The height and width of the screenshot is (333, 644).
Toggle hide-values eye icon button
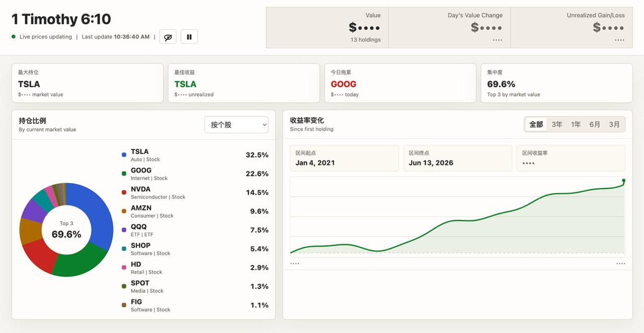[168, 37]
